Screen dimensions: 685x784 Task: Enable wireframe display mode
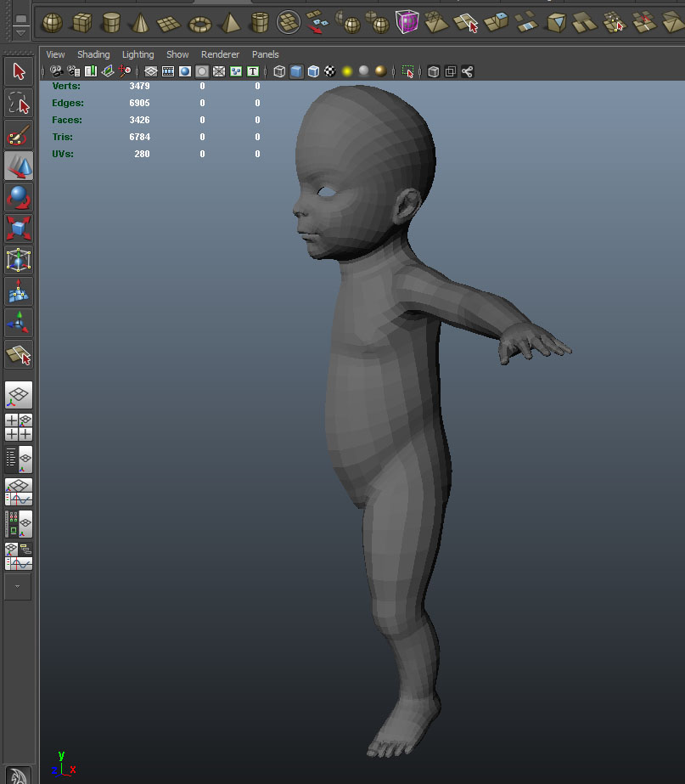coord(279,71)
